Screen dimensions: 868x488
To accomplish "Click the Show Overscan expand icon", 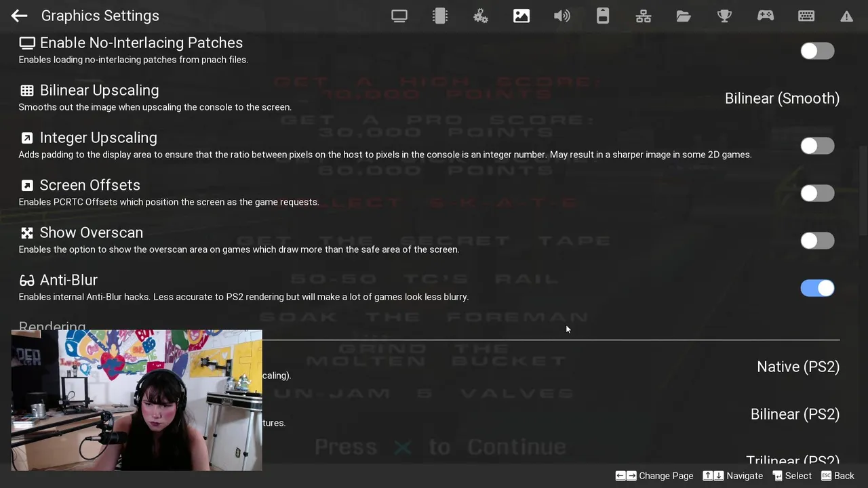I will point(27,232).
